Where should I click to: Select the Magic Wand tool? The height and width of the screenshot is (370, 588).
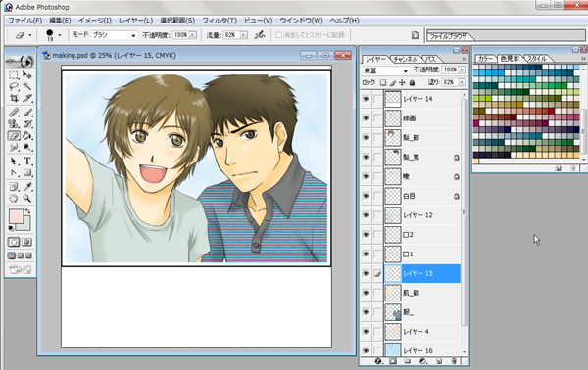pos(27,87)
